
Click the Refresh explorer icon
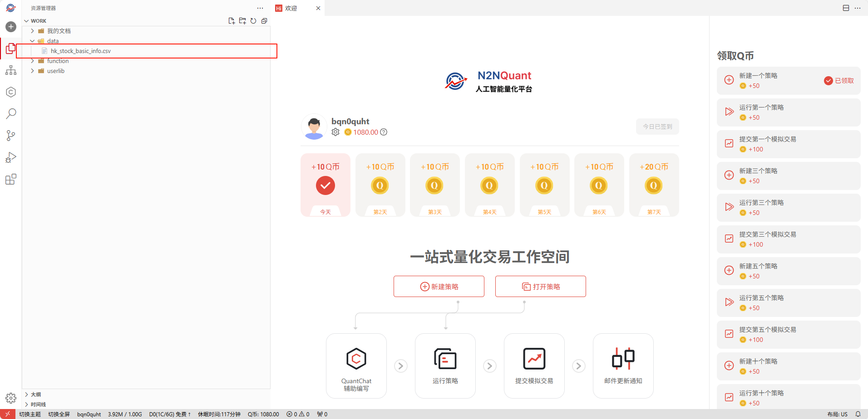(x=253, y=21)
